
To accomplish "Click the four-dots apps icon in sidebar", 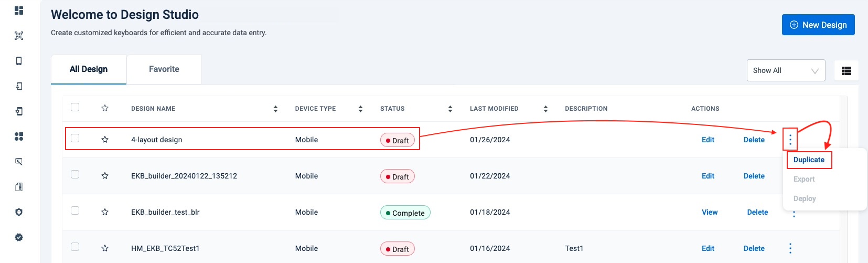I will point(19,136).
